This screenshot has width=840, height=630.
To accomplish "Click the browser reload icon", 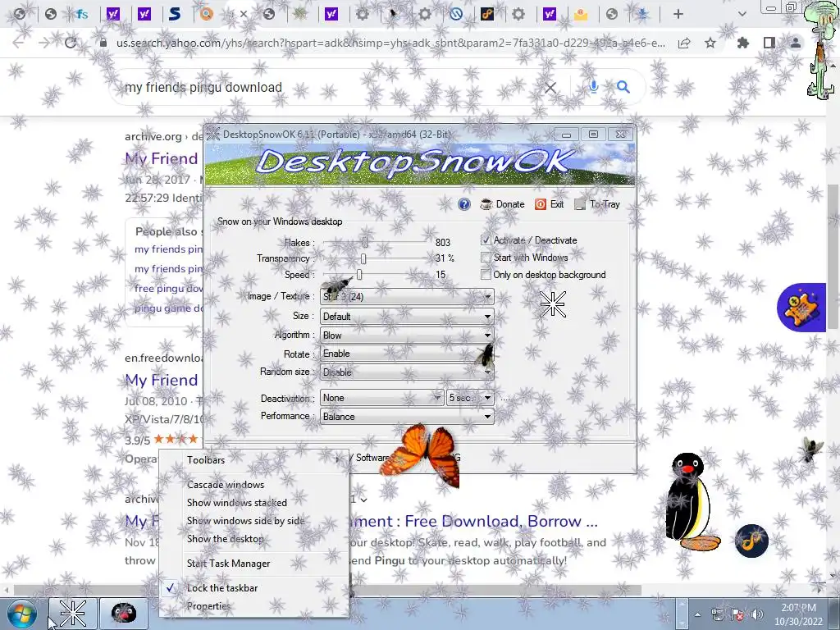I will [71, 43].
